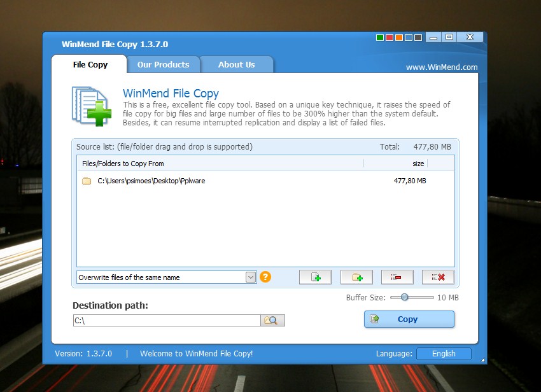Click the remove selected item icon button

point(397,277)
